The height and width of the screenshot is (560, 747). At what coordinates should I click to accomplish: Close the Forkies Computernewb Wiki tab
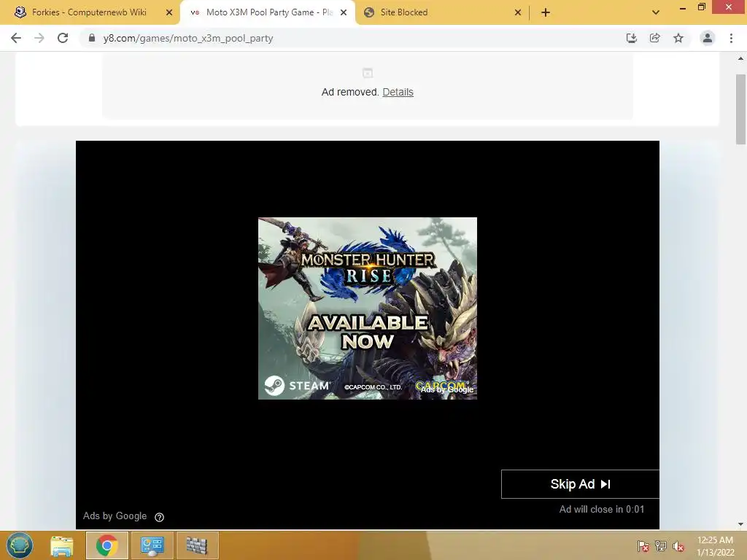pyautogui.click(x=169, y=12)
